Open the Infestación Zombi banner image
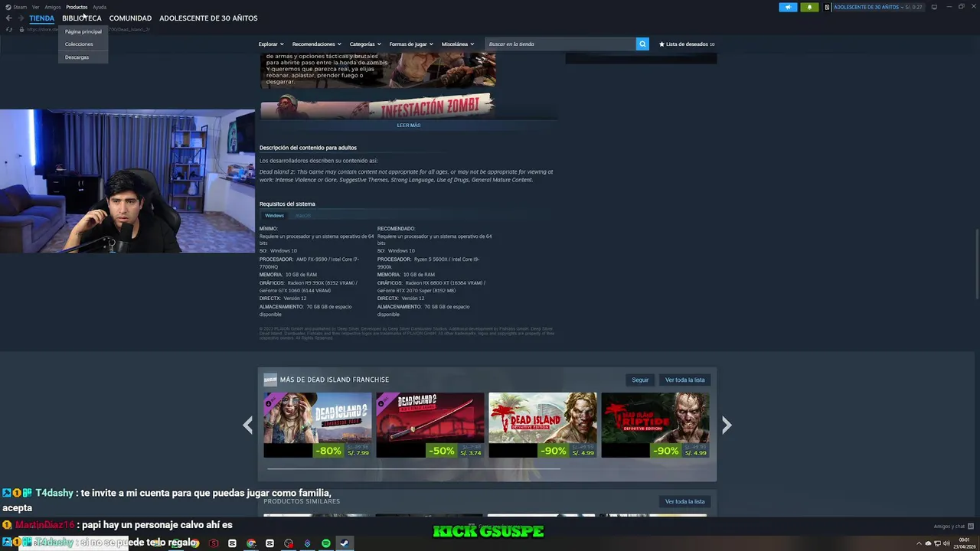The height and width of the screenshot is (551, 980). (377, 106)
